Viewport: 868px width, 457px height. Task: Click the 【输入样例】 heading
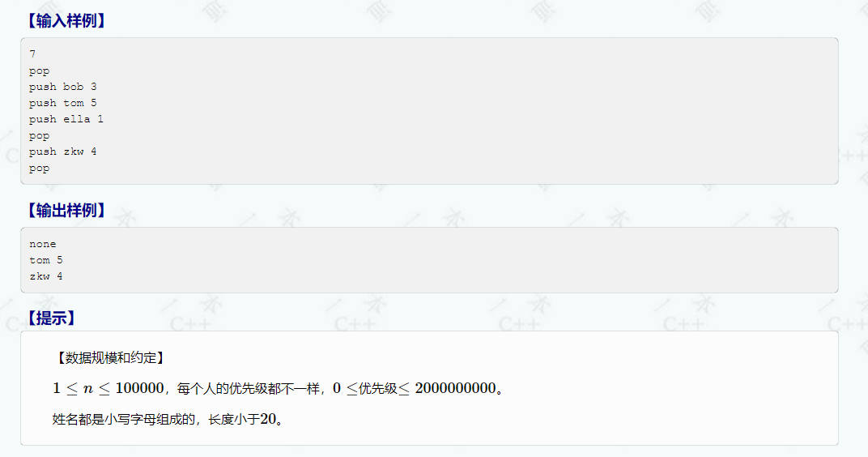66,21
